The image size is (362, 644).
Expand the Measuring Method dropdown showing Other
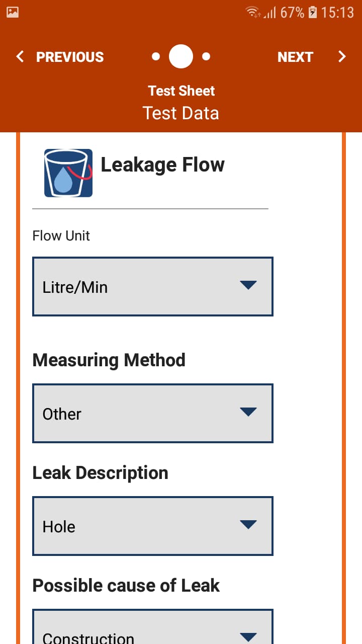coord(153,414)
